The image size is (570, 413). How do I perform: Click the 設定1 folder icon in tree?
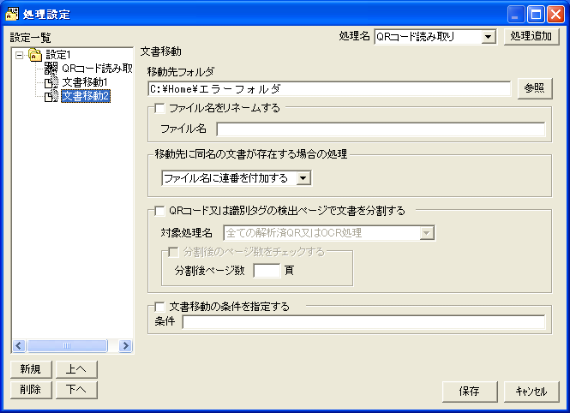(x=35, y=55)
